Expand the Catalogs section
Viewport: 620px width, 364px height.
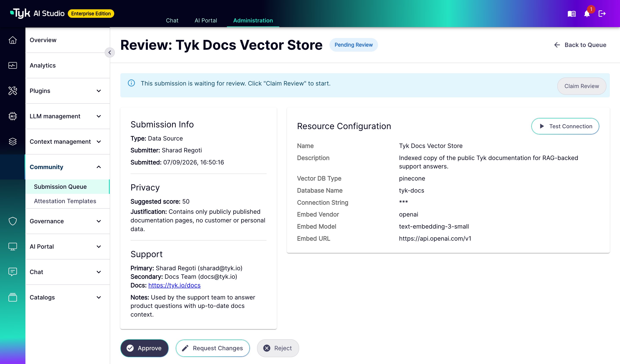click(x=68, y=297)
